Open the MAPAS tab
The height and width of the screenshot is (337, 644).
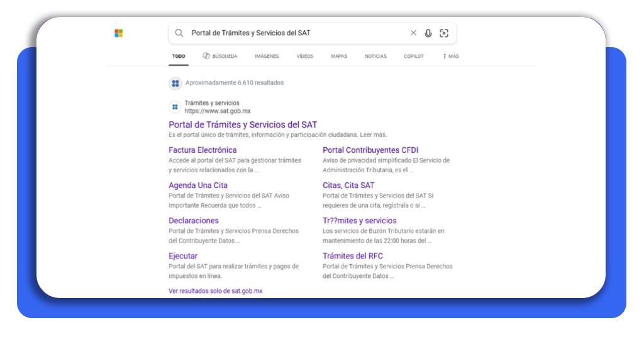point(339,56)
